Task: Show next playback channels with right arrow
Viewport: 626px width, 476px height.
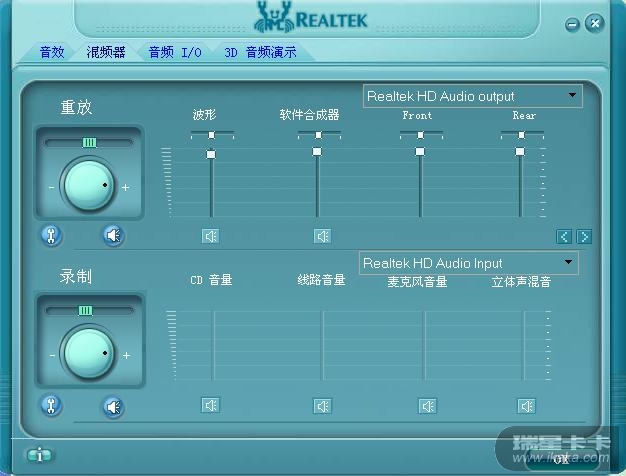Action: pos(584,236)
